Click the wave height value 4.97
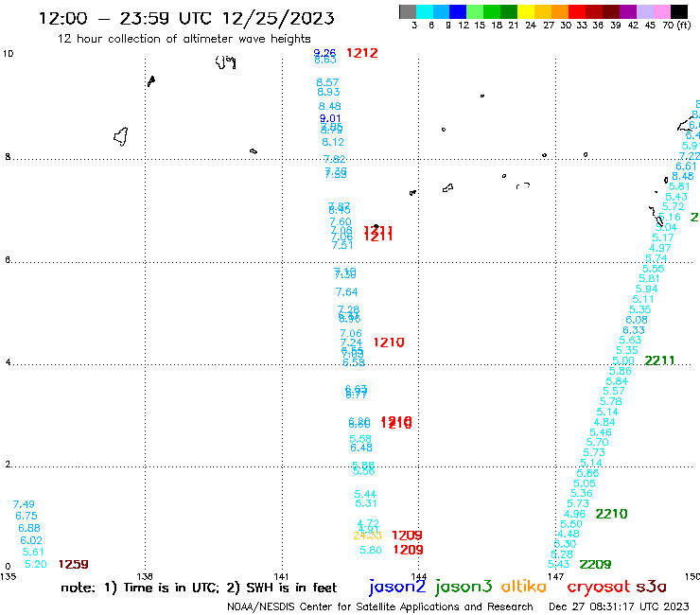Screen dimensions: 700x615 point(660,248)
